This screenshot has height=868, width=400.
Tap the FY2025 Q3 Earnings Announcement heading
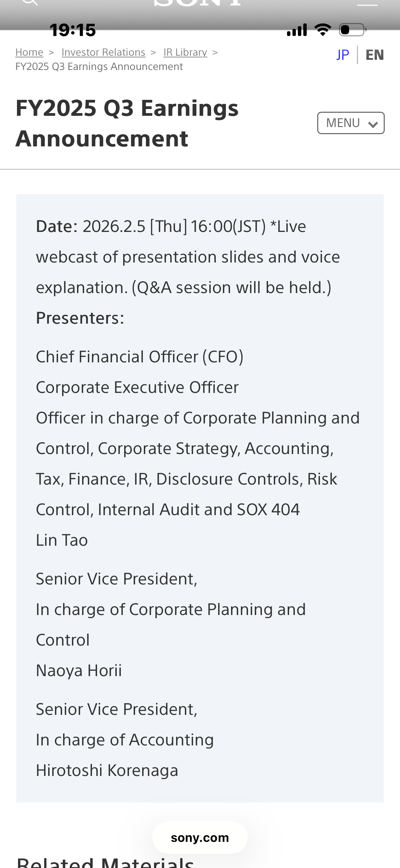(127, 123)
